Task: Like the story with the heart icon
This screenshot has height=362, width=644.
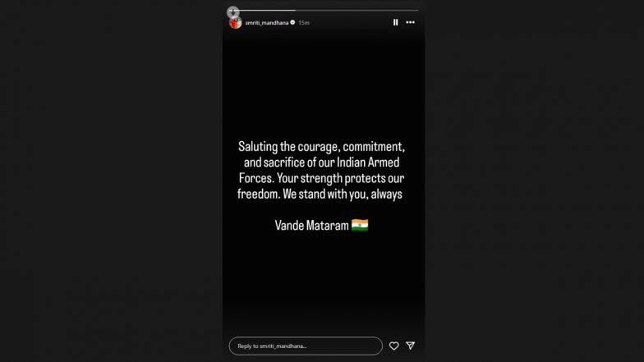Action: pos(394,346)
